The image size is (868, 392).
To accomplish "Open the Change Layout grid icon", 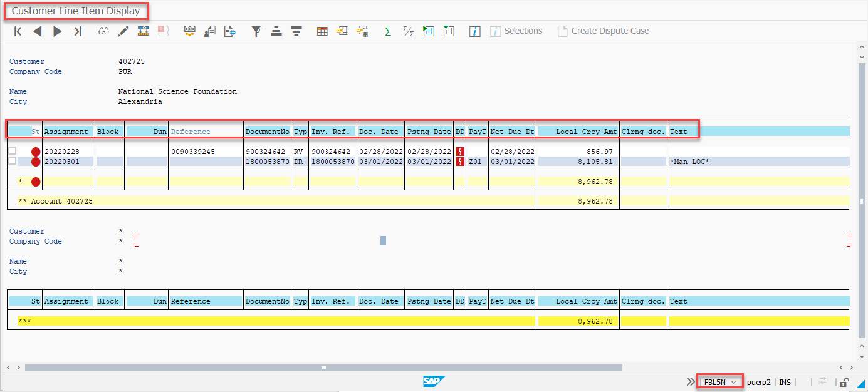I will 322,31.
